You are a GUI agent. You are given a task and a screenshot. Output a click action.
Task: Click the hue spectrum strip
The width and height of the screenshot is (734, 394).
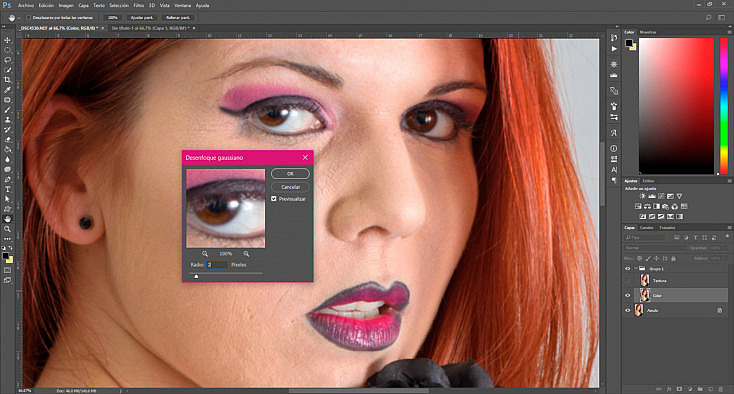tap(724, 106)
